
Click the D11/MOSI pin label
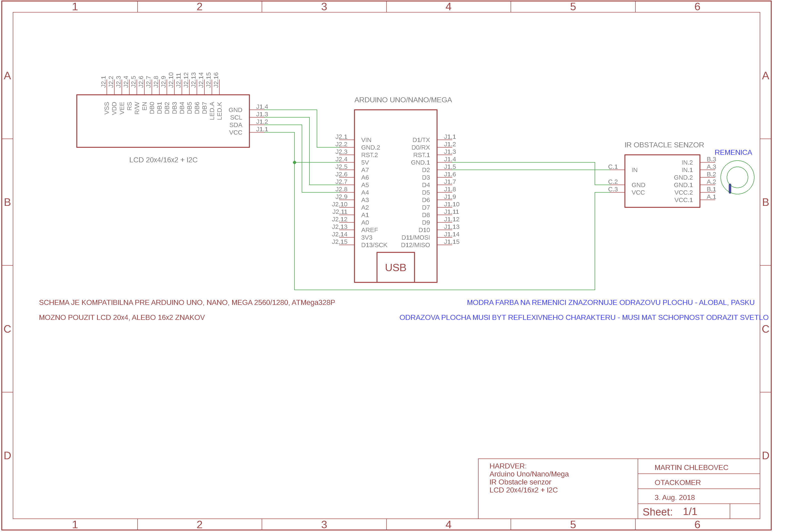[x=415, y=237]
